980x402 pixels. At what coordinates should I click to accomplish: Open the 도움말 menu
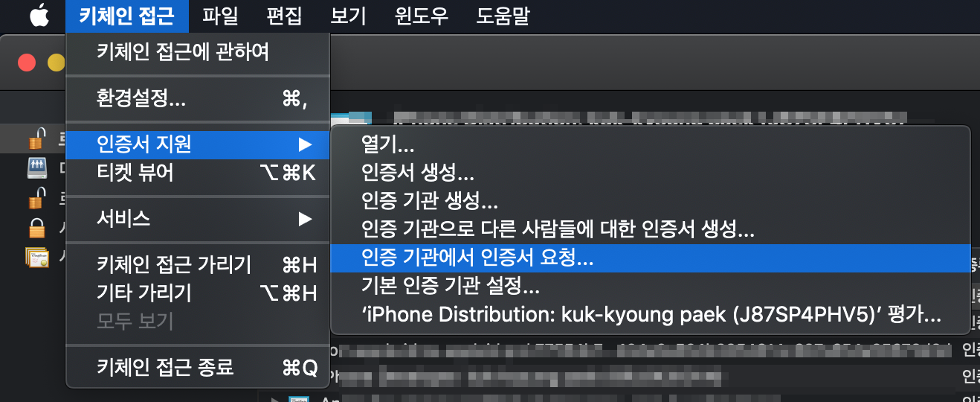point(503,16)
